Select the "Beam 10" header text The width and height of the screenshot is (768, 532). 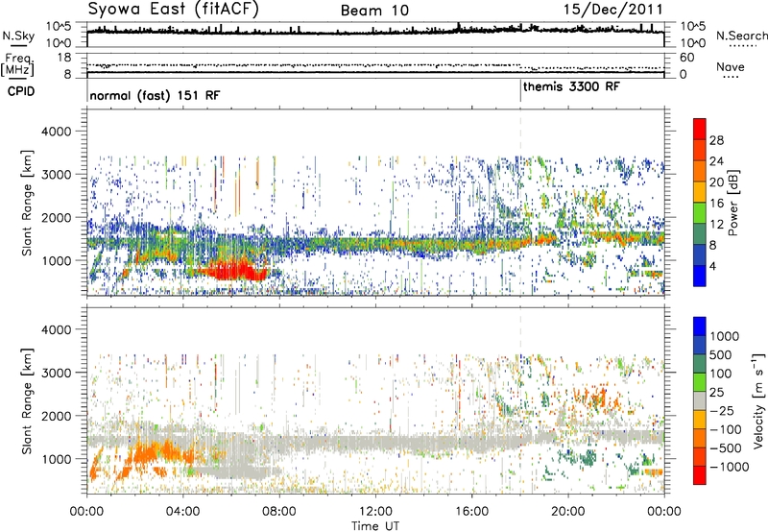pos(374,11)
